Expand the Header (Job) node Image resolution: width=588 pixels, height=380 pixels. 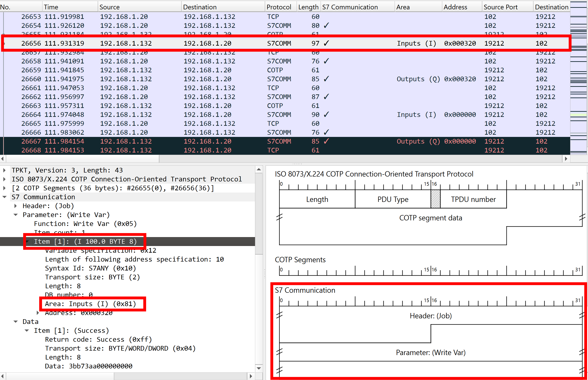(x=16, y=206)
